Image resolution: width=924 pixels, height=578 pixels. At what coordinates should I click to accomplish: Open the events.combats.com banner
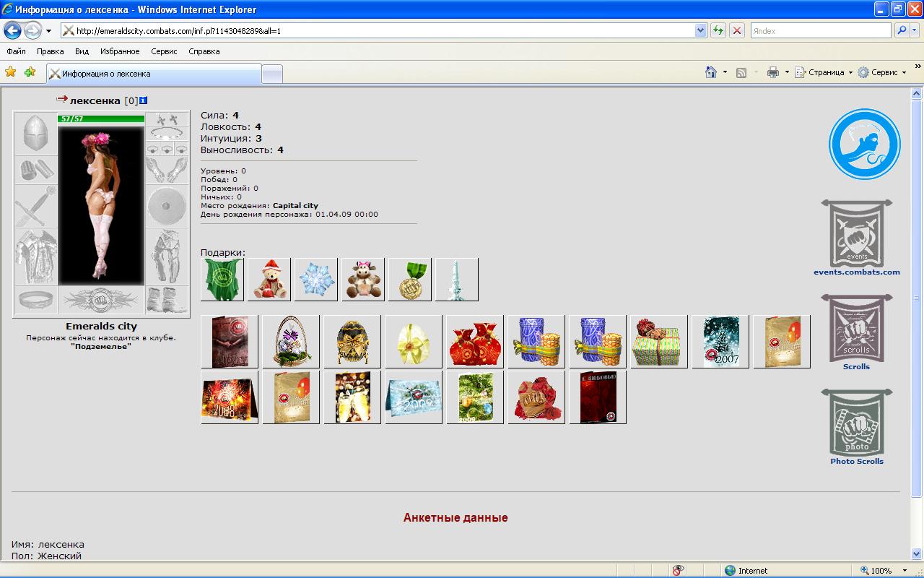pos(857,233)
